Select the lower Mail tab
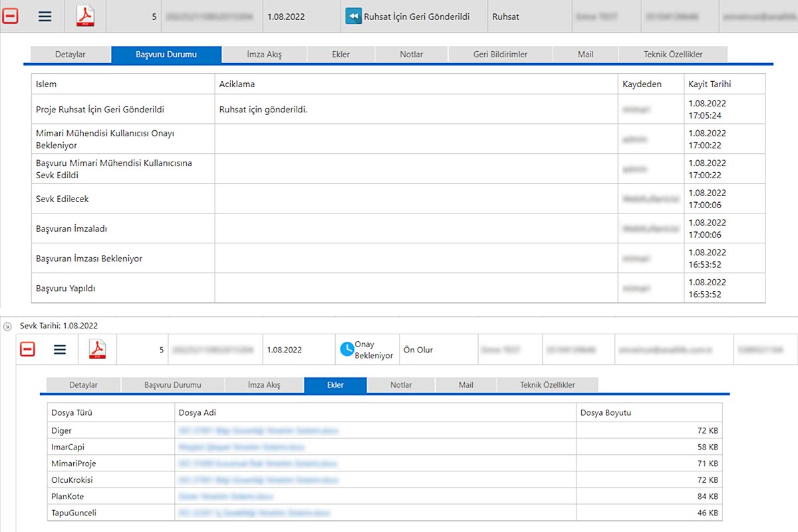 (465, 385)
